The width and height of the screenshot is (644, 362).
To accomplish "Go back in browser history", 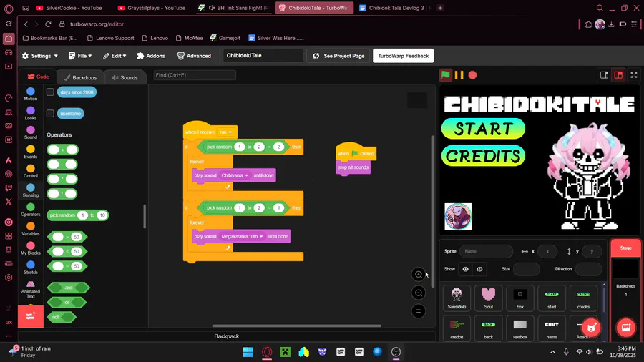I will coord(26,24).
